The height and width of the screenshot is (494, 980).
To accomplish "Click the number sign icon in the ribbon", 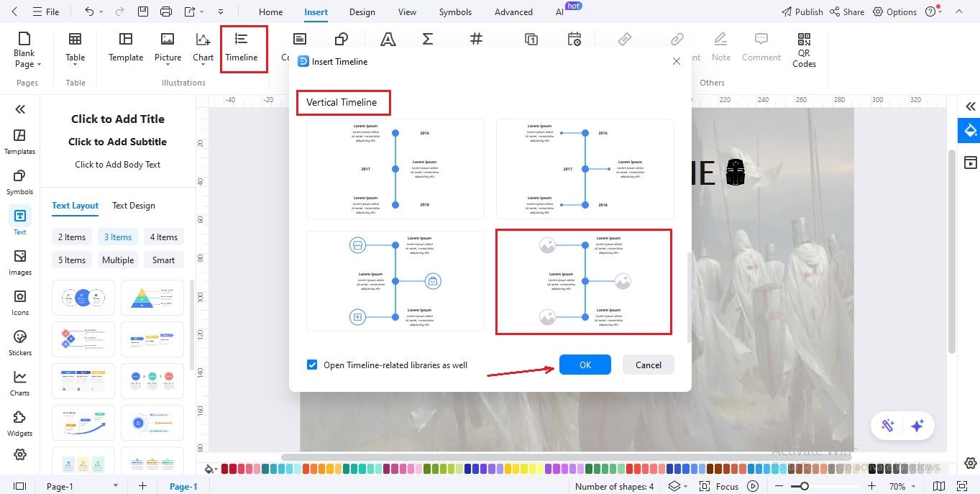I will pos(476,39).
